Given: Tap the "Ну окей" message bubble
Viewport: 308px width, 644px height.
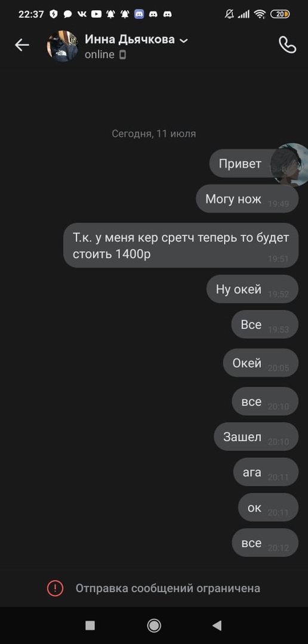Looking at the screenshot, I should click(252, 289).
